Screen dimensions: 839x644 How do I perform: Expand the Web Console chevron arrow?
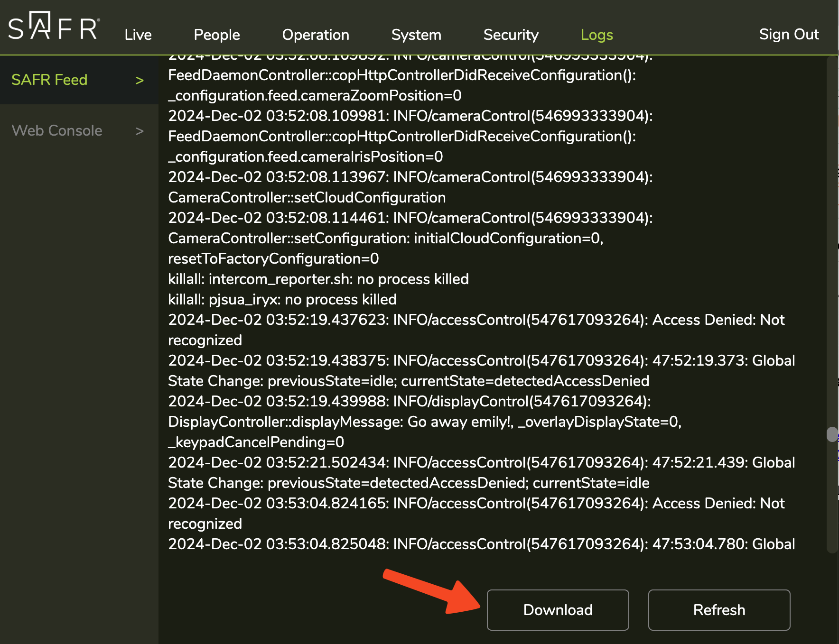(140, 131)
